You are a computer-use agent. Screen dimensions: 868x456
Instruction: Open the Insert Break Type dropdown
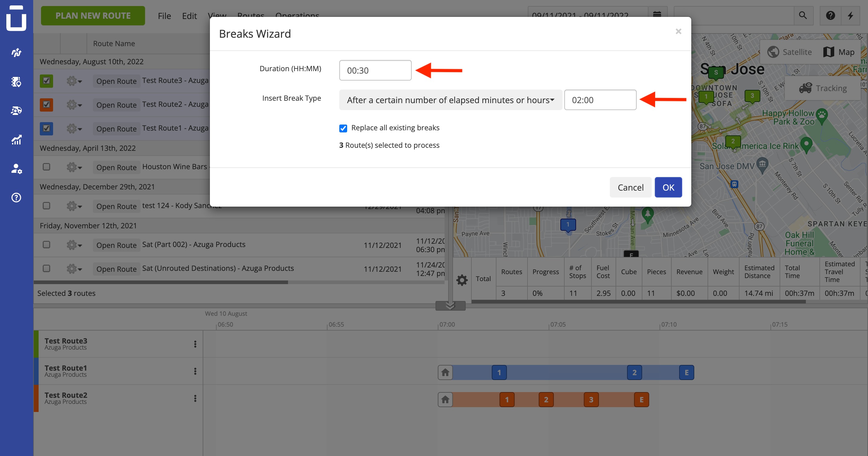(451, 100)
